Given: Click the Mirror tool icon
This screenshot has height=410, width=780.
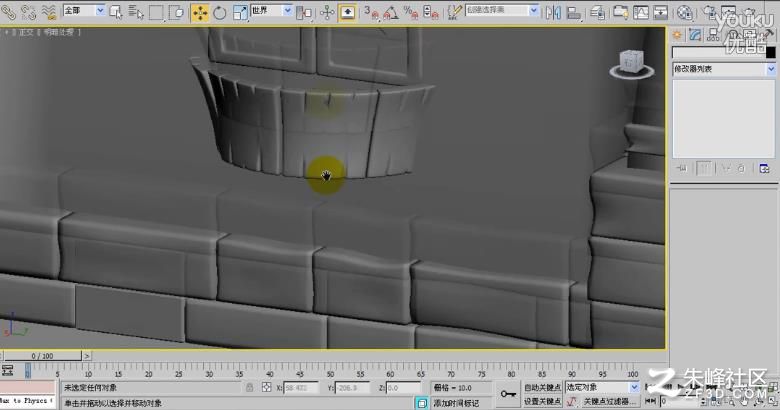Looking at the screenshot, I should (553, 12).
